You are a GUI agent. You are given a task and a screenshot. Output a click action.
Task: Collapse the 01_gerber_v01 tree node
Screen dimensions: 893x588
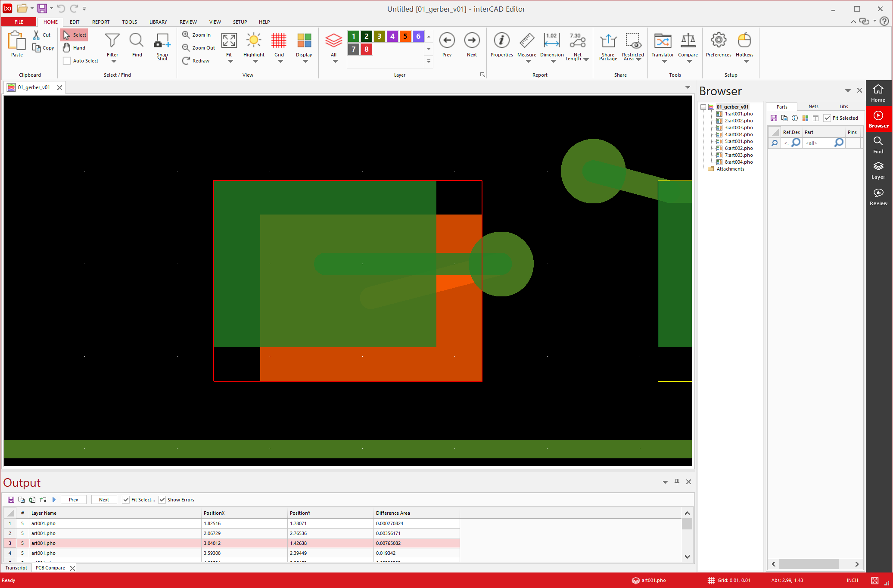click(703, 107)
